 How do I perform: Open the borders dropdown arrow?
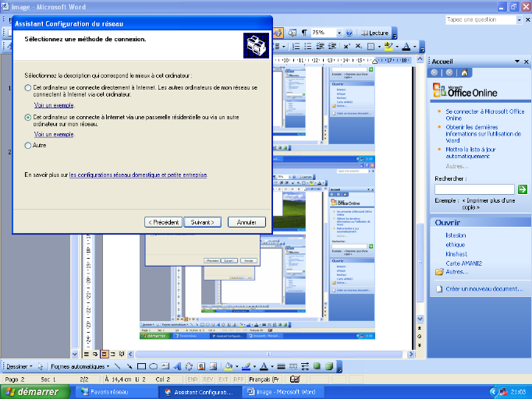[378, 47]
